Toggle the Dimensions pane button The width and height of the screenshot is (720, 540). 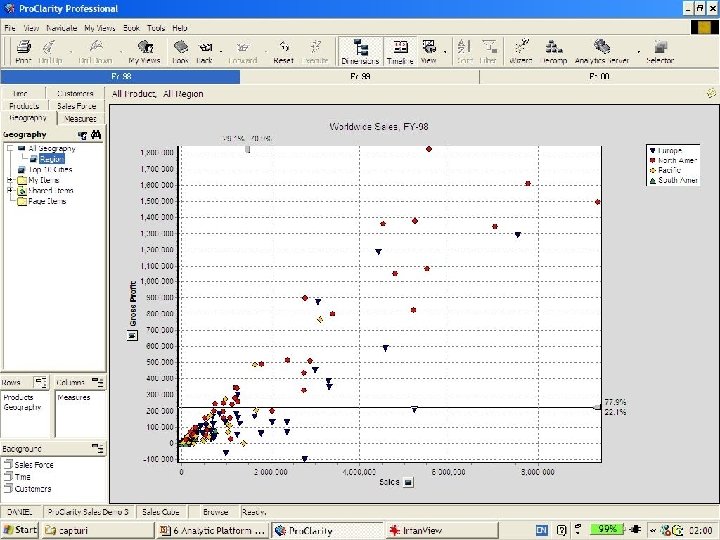pyautogui.click(x=360, y=51)
